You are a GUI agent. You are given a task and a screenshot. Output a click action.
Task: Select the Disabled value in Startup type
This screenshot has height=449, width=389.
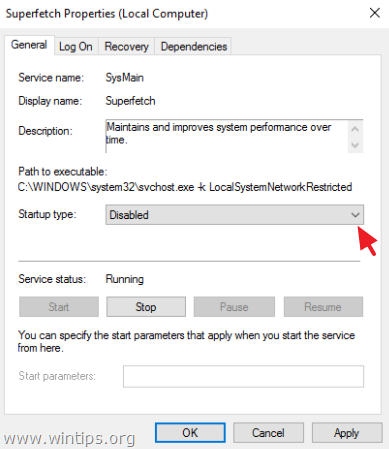tap(235, 215)
